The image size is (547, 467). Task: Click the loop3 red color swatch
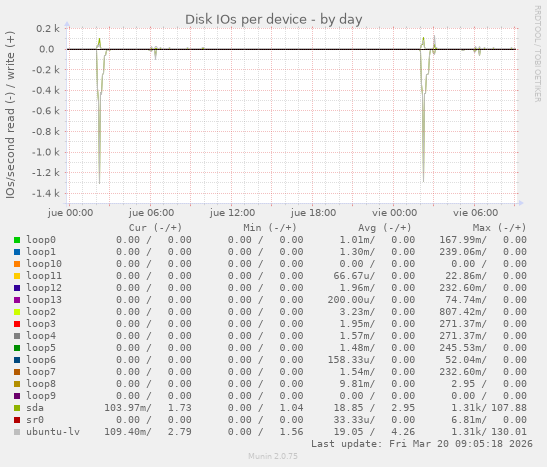[17, 324]
